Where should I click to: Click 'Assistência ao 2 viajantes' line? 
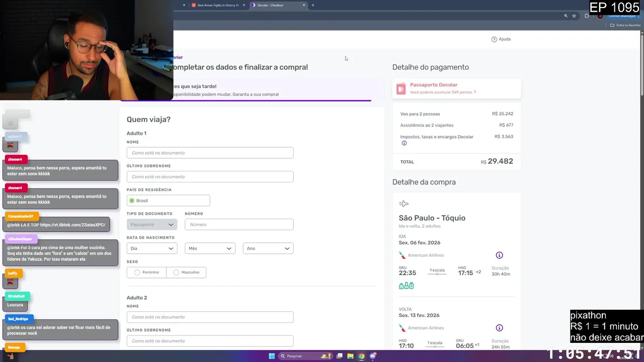[427, 125]
